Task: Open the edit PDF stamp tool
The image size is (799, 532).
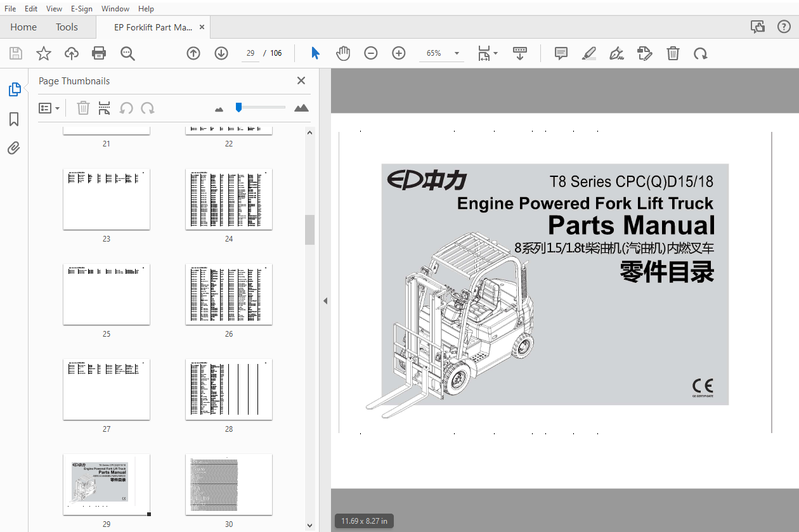Action: pyautogui.click(x=645, y=53)
